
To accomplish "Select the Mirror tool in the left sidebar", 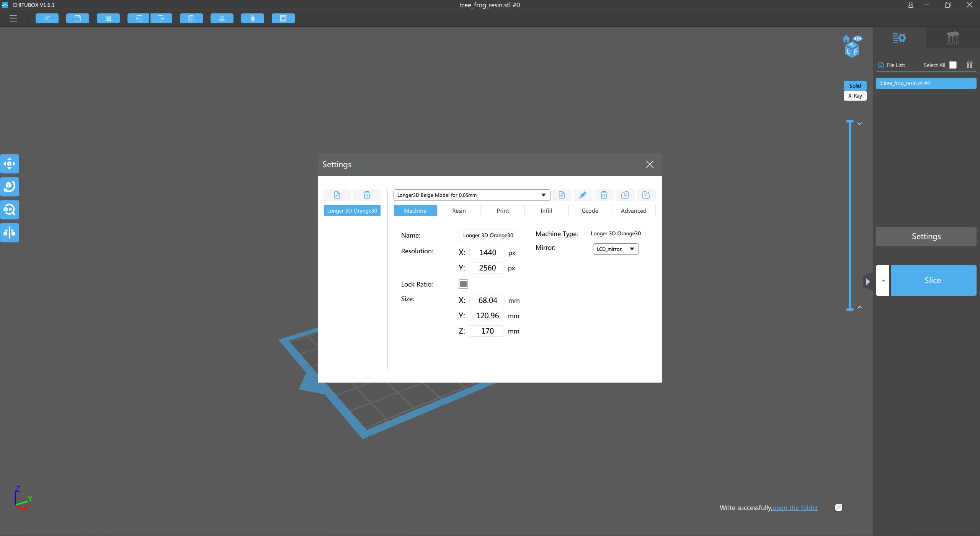I will pos(10,233).
